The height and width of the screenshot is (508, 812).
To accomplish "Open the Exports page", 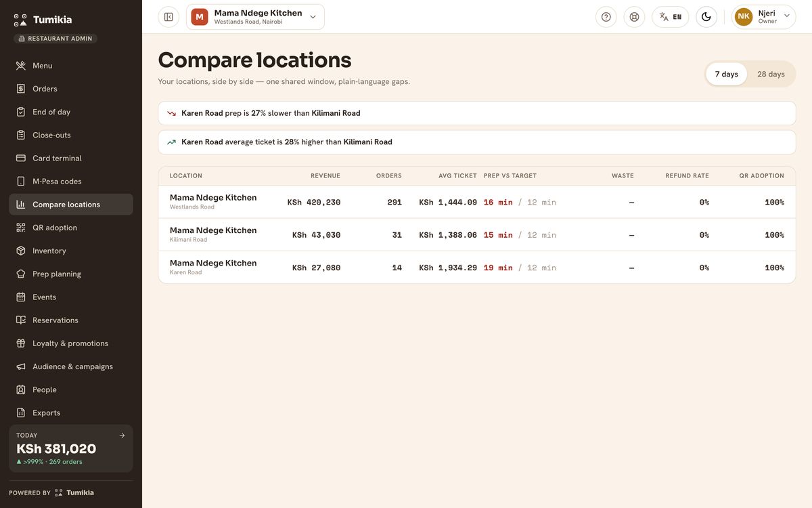I will 71,412.
